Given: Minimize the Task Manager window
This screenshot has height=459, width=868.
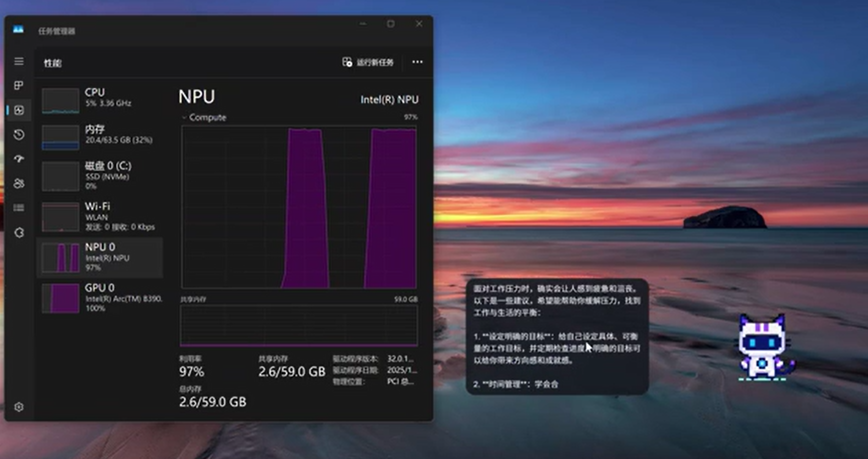Looking at the screenshot, I should [x=363, y=24].
